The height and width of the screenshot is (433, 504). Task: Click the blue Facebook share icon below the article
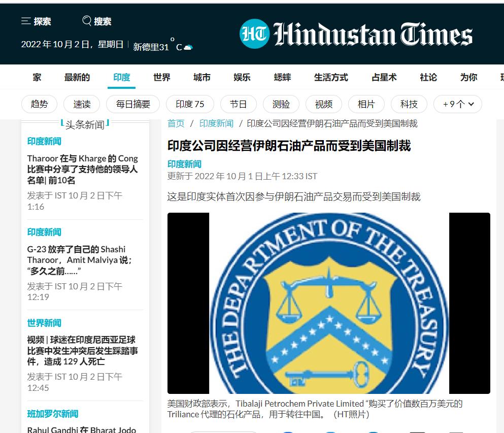click(288, 431)
